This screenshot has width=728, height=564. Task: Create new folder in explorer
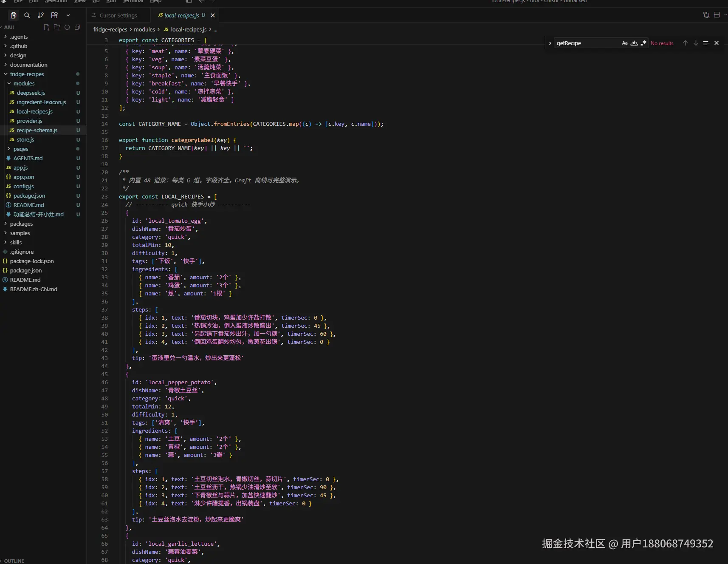(57, 27)
